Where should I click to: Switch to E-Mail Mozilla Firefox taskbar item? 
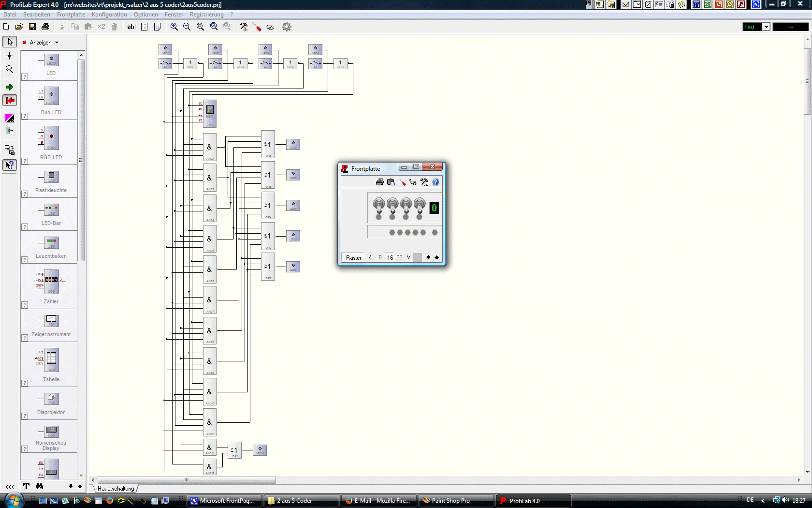379,501
